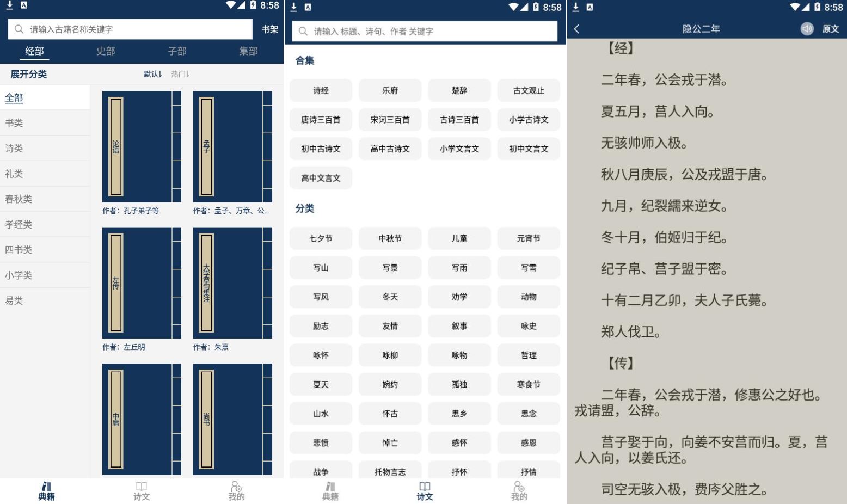Tap search magnifier icon in 古籍 search box
The height and width of the screenshot is (504, 847).
[x=19, y=29]
